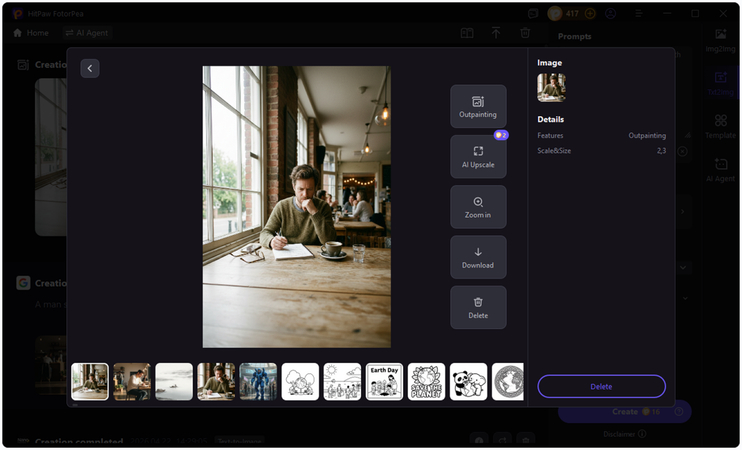Open the AI Agent tab in top bar
Screen dimensions: 742x450
87,33
